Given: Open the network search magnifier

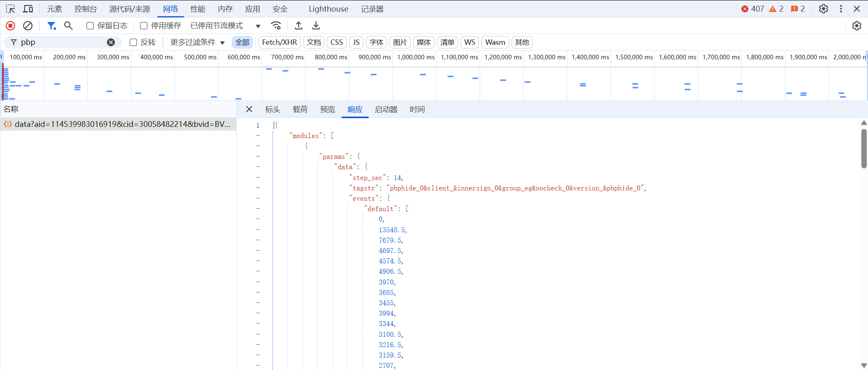Looking at the screenshot, I should [69, 26].
